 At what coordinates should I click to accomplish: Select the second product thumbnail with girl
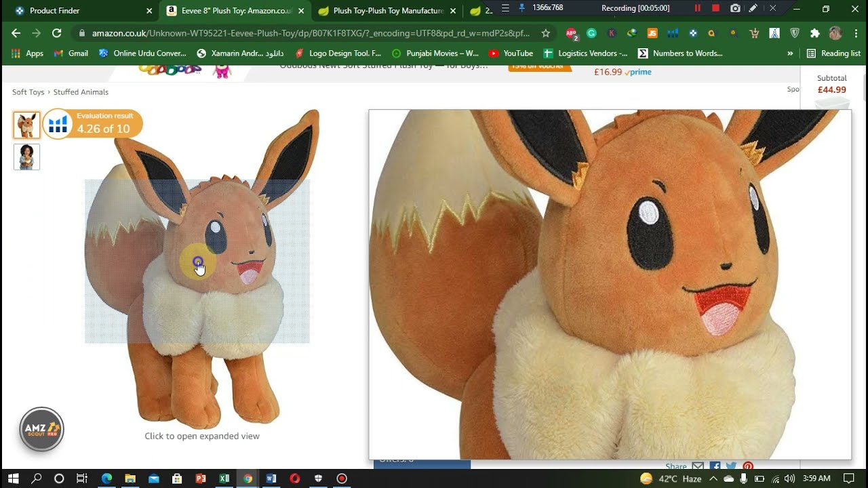pos(26,157)
